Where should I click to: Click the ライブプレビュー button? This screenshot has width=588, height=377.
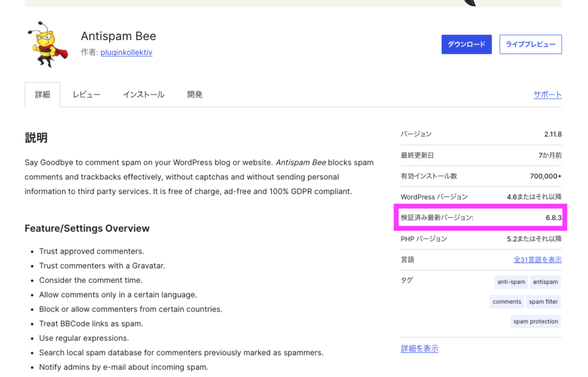[530, 44]
